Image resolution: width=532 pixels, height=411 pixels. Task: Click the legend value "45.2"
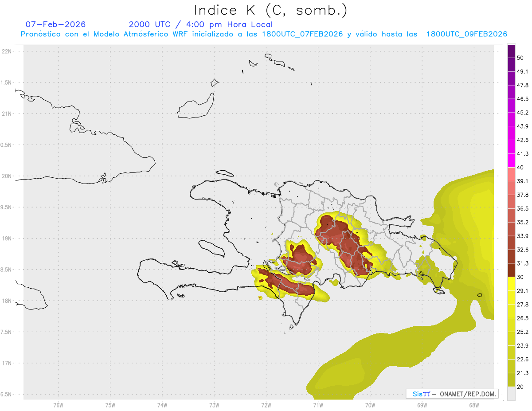[523, 113]
